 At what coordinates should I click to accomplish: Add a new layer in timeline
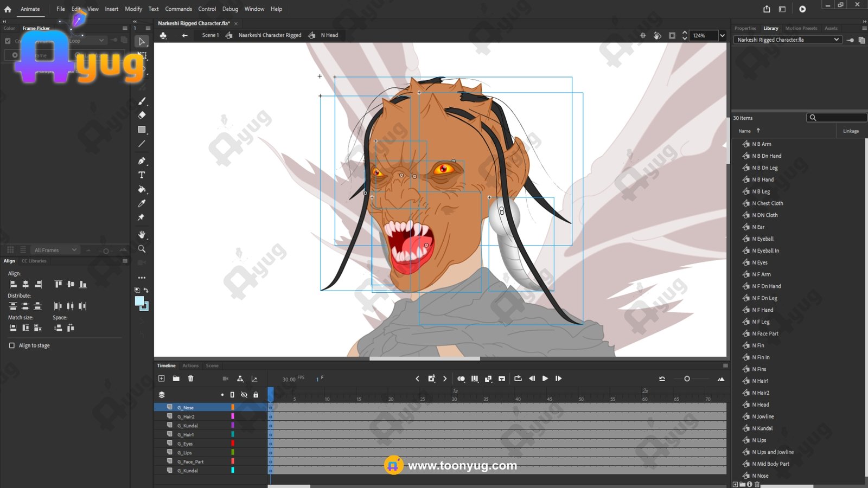[x=161, y=378]
